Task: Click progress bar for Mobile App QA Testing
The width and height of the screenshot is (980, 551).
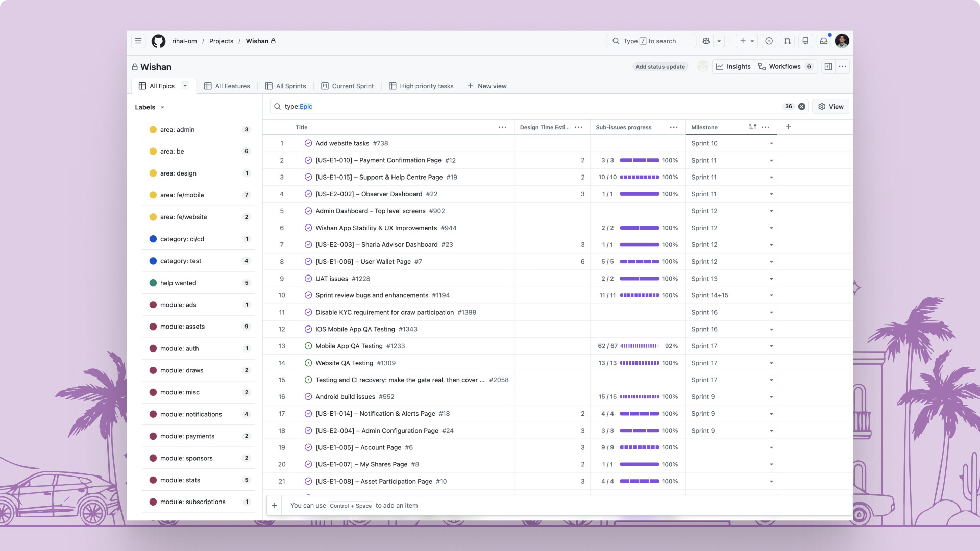Action: 640,346
